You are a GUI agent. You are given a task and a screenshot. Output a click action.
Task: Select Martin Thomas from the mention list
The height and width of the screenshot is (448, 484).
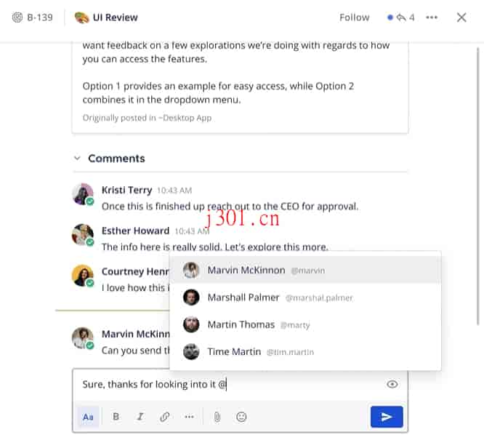tap(305, 324)
